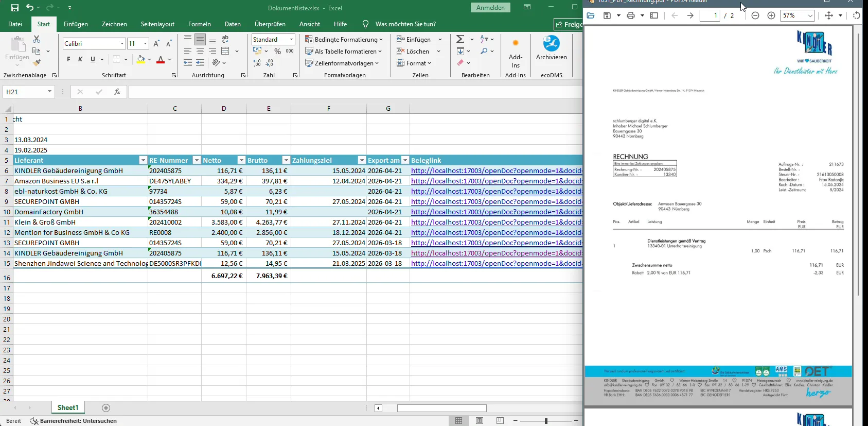Apply percent style with the % icon
868x426 pixels.
pos(277,51)
